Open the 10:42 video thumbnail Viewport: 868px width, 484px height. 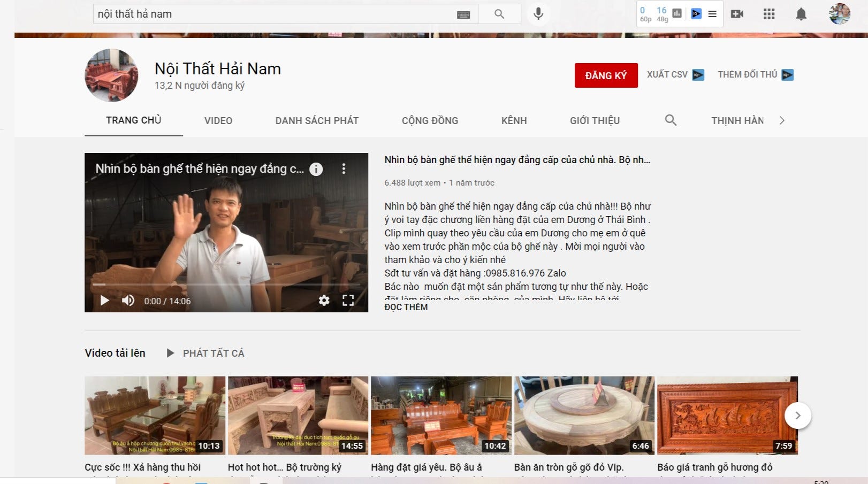pyautogui.click(x=441, y=416)
